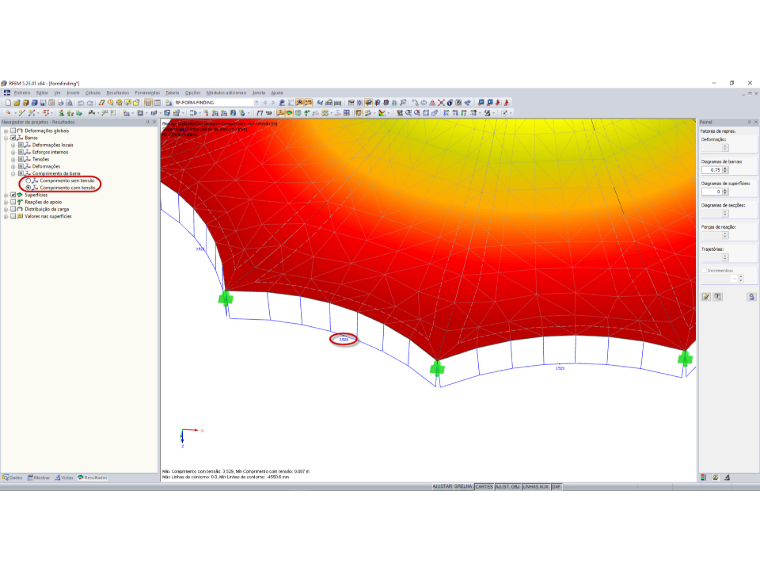The height and width of the screenshot is (570, 760).
Task: Check the Deformações globais checkbox
Action: [x=13, y=131]
